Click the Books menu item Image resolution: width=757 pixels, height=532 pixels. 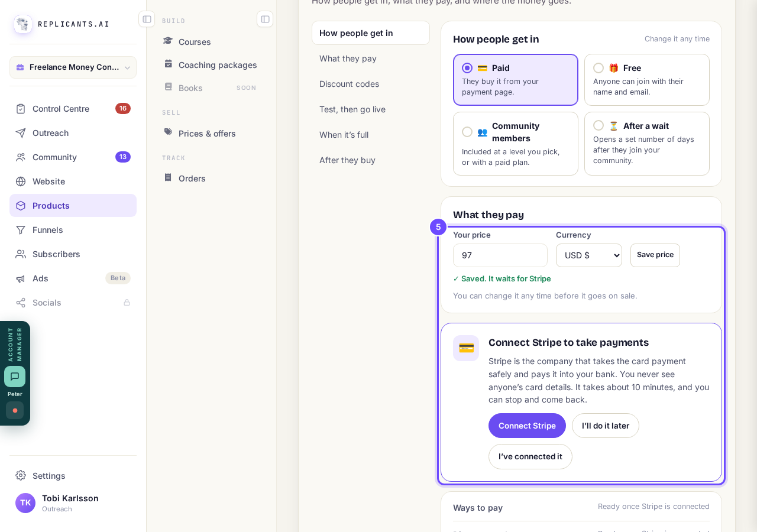click(x=211, y=87)
